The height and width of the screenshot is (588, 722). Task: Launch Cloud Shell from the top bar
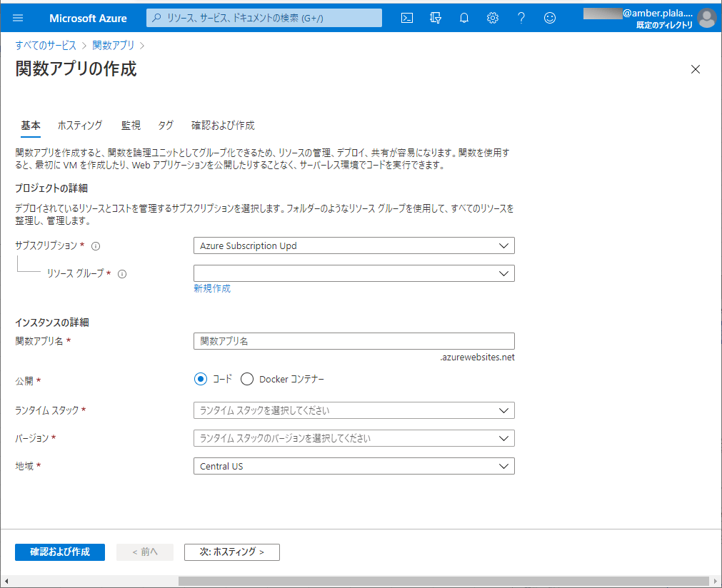click(x=407, y=18)
